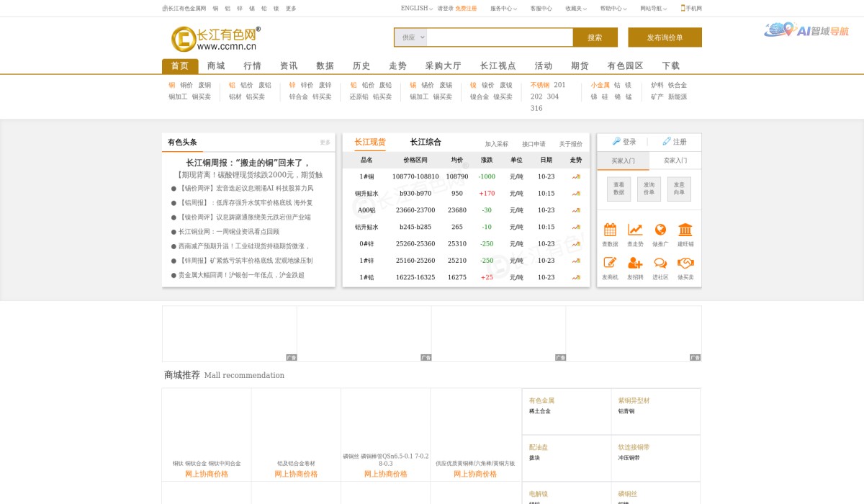Click inside the search text field
864x504 pixels.
pos(500,37)
